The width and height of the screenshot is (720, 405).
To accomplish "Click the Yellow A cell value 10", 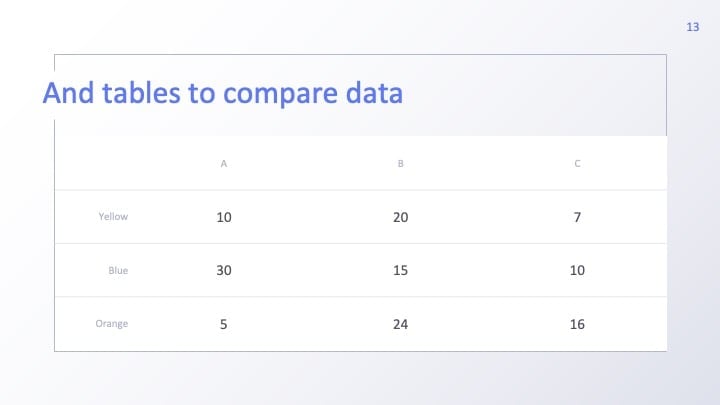I will pyautogui.click(x=224, y=217).
